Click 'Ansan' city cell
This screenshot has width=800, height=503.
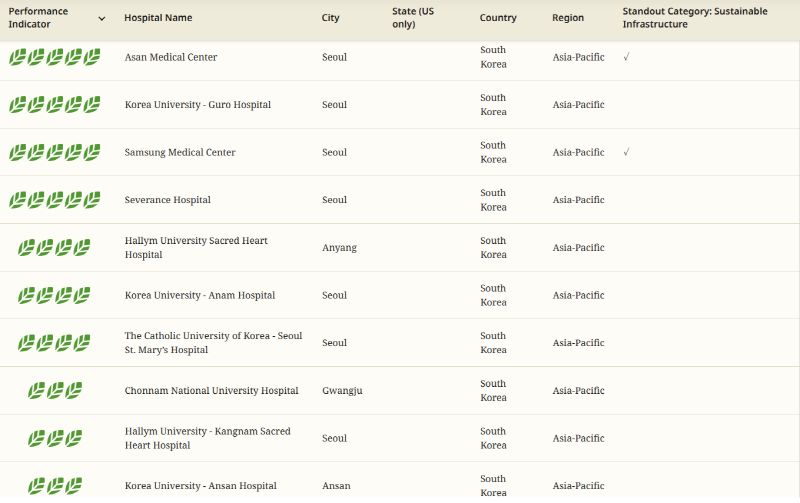336,486
